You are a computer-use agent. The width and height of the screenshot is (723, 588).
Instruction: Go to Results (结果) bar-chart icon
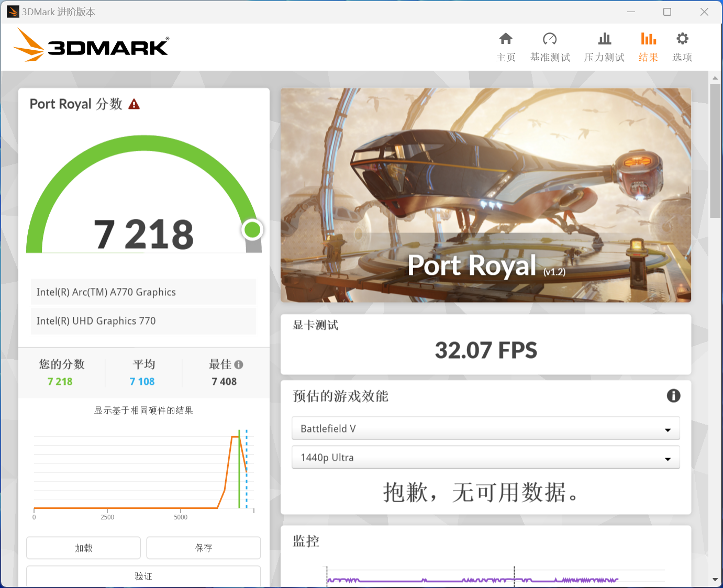tap(648, 39)
